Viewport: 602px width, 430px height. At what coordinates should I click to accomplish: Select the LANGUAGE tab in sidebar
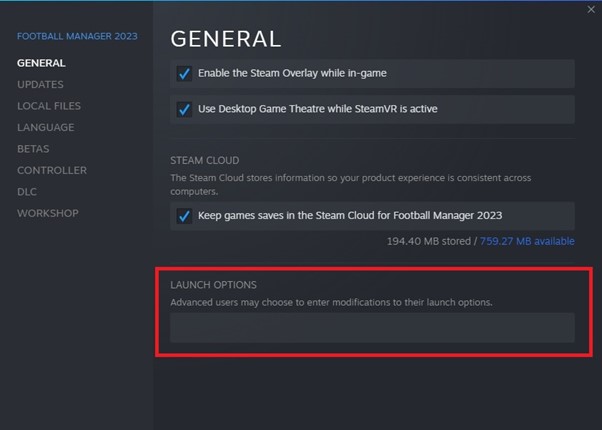(x=46, y=127)
